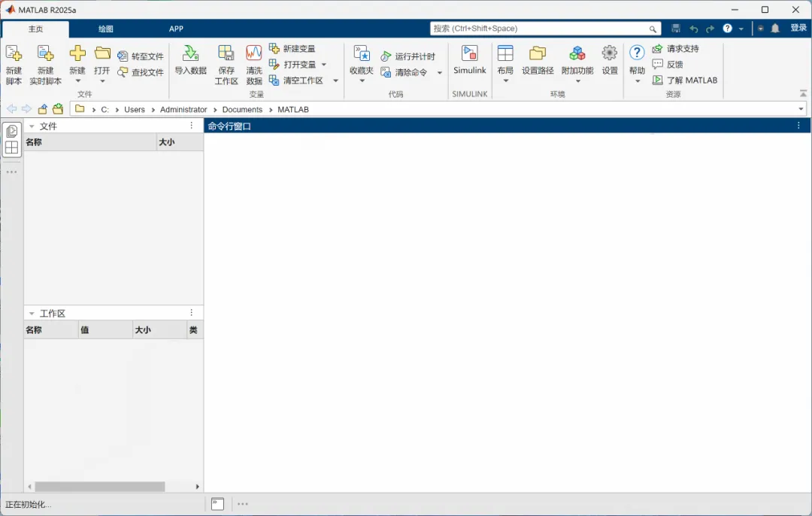812x516 pixels.
Task: Open 了解 MATLAB learning resources
Action: tap(685, 80)
